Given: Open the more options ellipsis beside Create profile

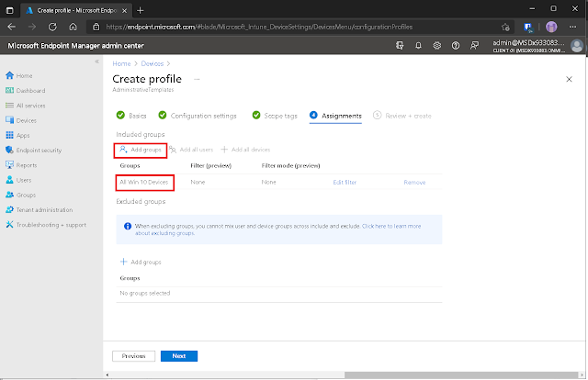Looking at the screenshot, I should click(x=197, y=79).
